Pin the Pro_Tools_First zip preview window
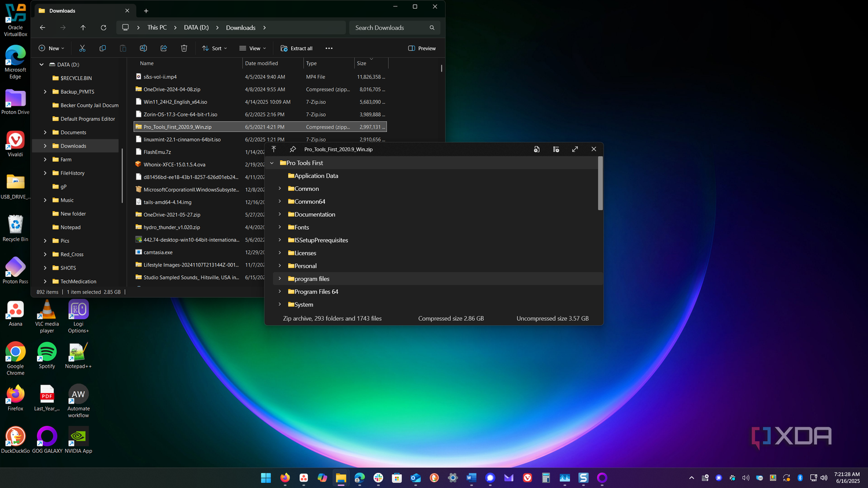 tap(293, 149)
